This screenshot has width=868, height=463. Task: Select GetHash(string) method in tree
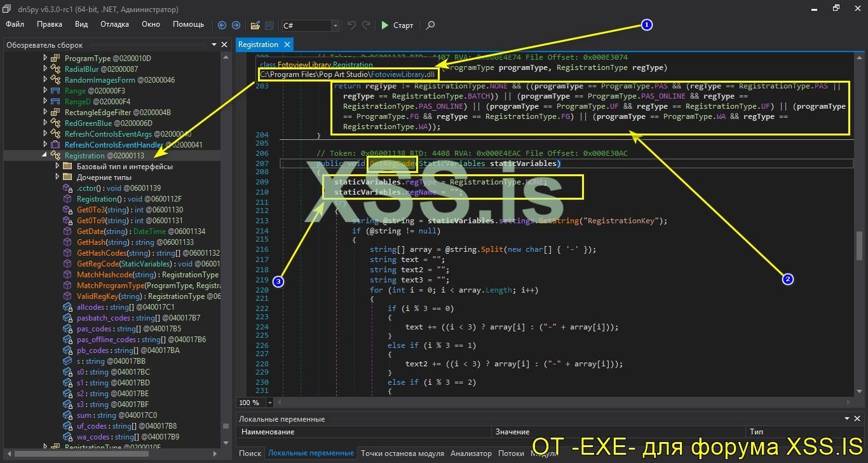[135, 242]
